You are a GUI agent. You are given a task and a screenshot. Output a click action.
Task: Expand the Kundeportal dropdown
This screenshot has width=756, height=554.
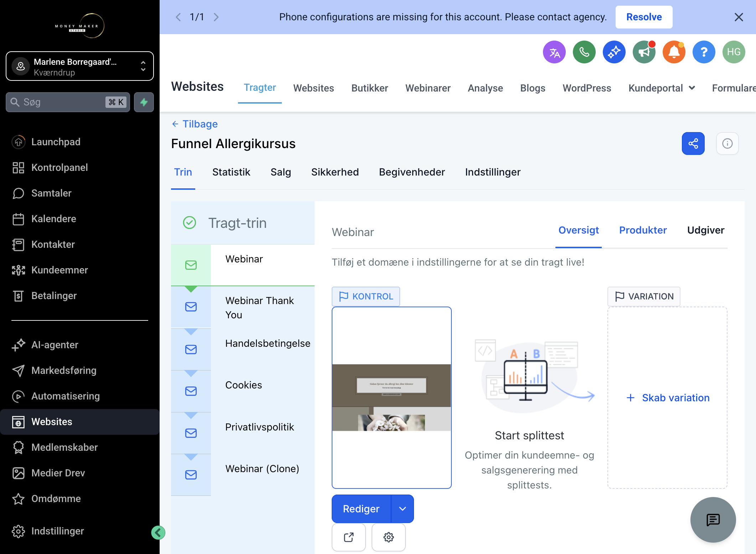[662, 88]
